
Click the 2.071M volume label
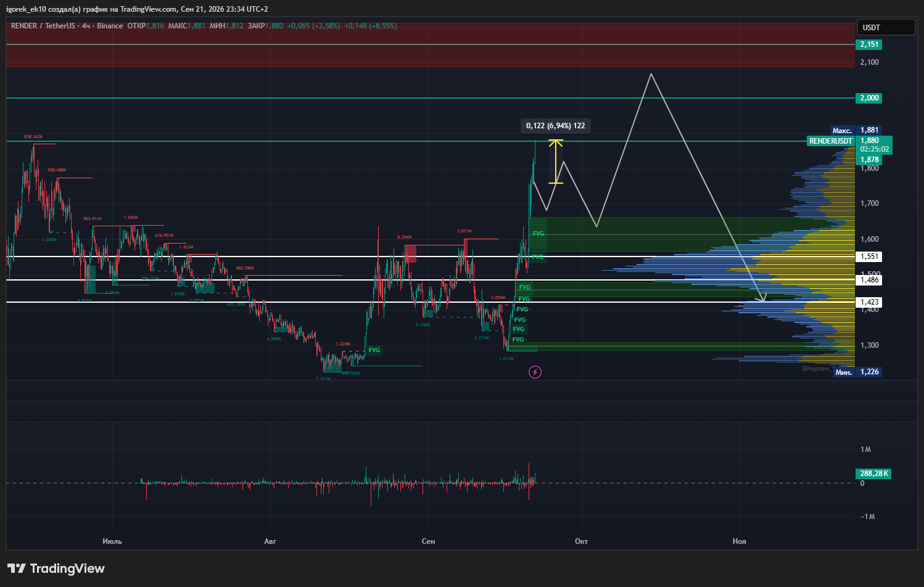click(x=464, y=231)
